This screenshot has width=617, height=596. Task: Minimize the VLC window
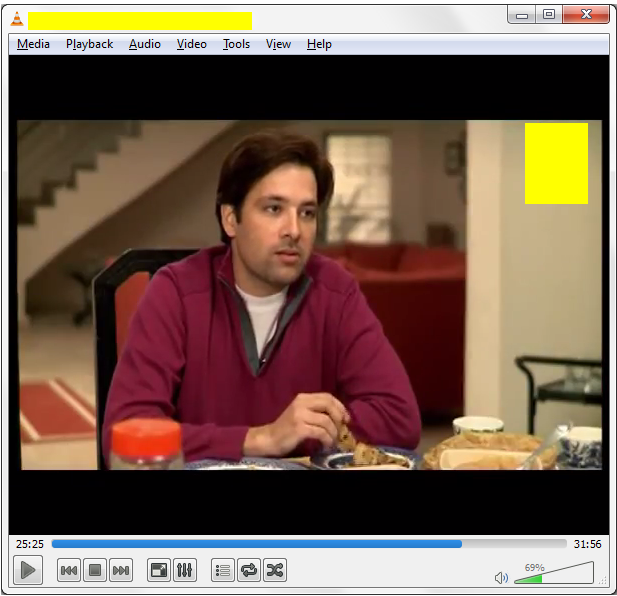coord(522,15)
